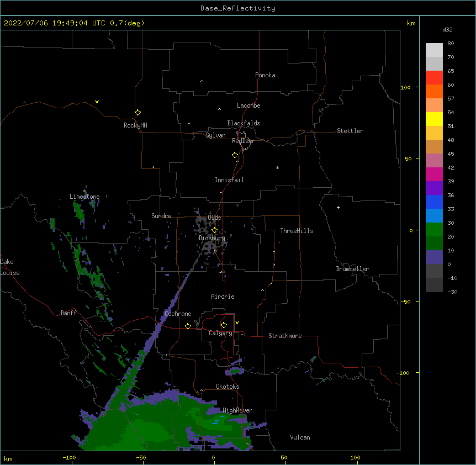Click the Banff label
This screenshot has height=465, width=476.
[68, 313]
